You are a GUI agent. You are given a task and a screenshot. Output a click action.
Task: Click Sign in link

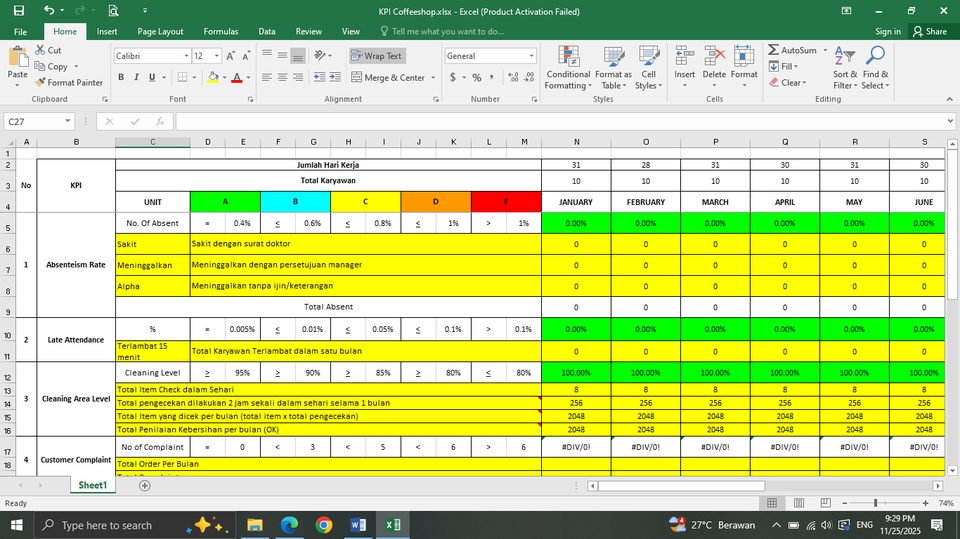pos(888,32)
